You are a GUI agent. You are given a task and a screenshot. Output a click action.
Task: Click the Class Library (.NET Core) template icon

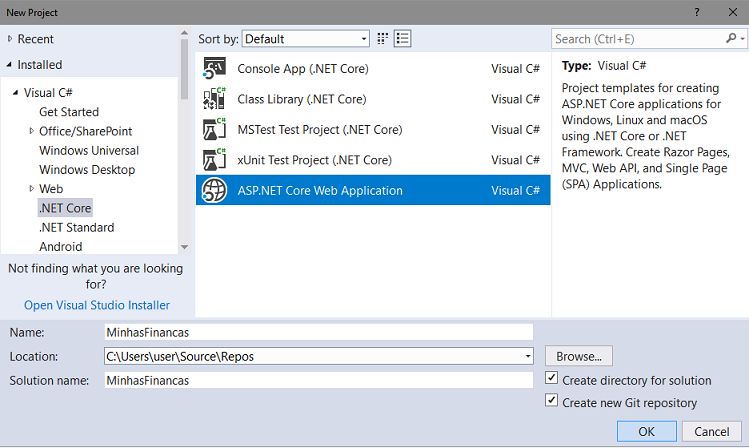(x=214, y=99)
